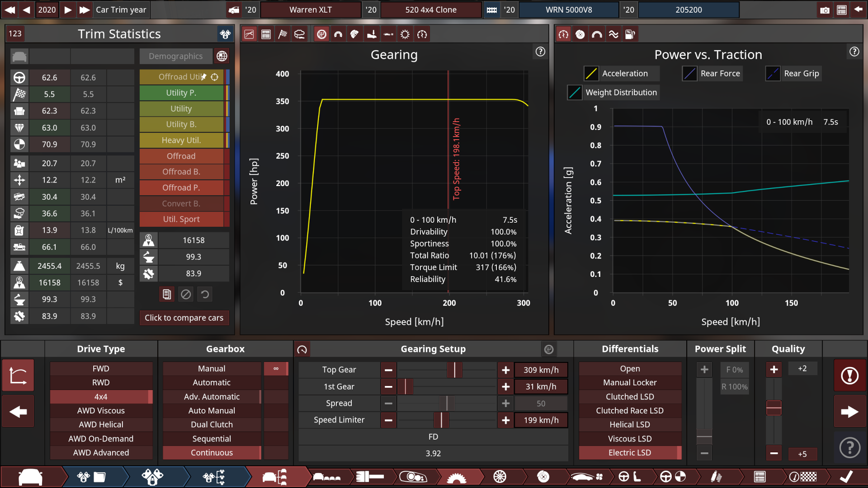This screenshot has width=868, height=488.
Task: Expand Utility B. demographics category
Action: [181, 124]
